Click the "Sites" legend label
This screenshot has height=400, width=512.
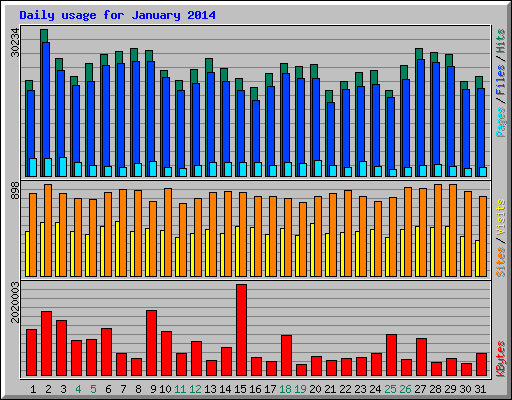tap(500, 262)
